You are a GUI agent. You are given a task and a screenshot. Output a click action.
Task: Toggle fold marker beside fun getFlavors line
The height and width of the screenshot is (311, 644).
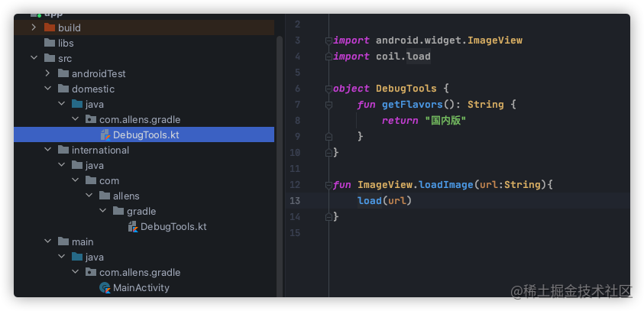coord(328,105)
